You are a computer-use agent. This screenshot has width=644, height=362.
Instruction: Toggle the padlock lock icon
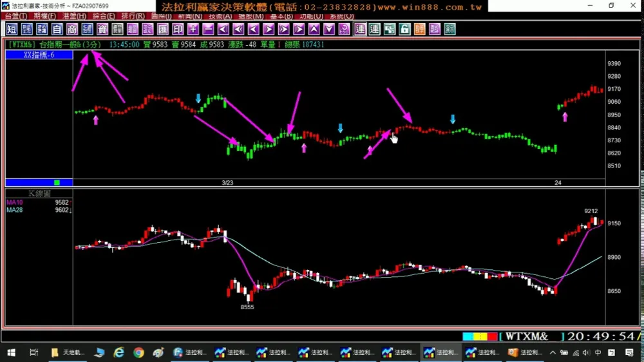[404, 29]
